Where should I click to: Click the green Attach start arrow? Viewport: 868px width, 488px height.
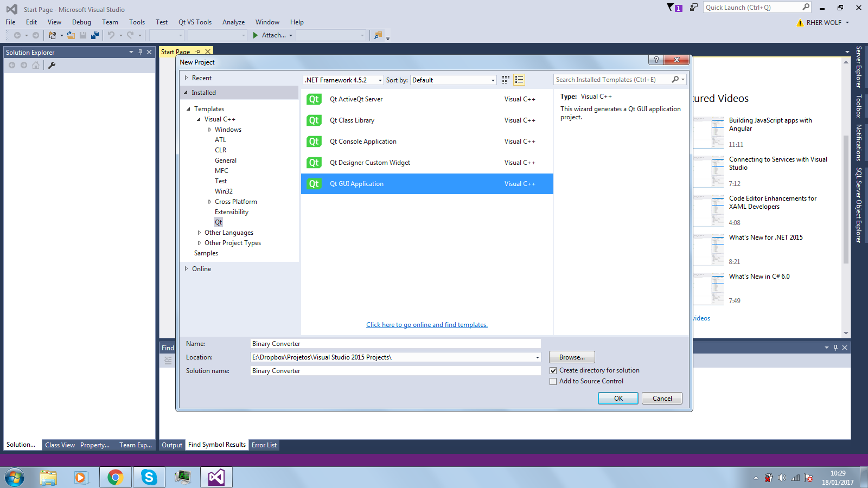[256, 35]
